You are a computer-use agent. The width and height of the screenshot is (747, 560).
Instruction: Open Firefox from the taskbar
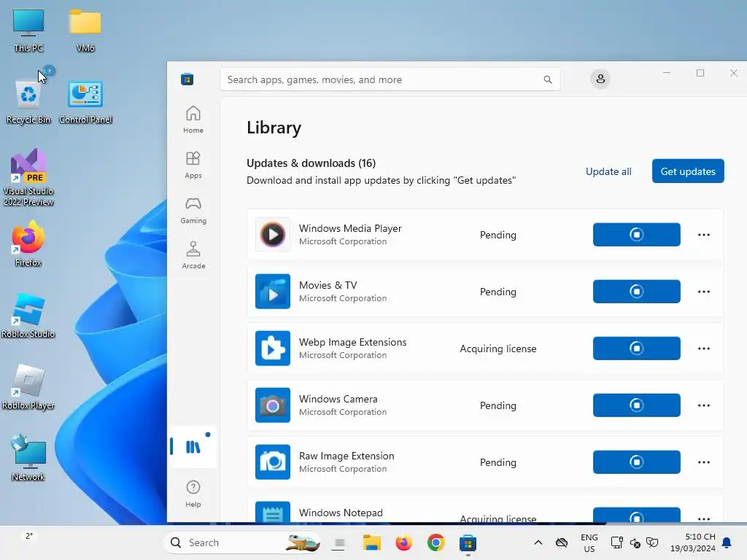(x=403, y=542)
